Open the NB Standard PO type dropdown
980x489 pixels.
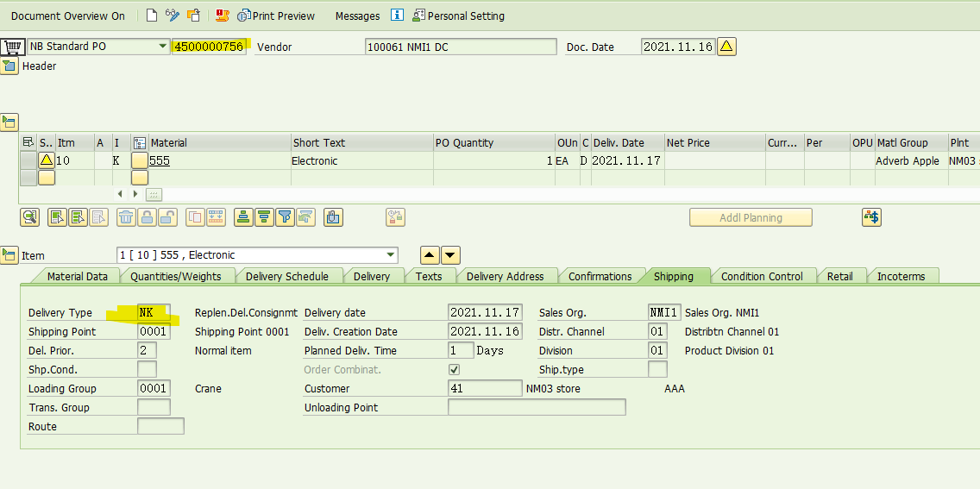[162, 47]
